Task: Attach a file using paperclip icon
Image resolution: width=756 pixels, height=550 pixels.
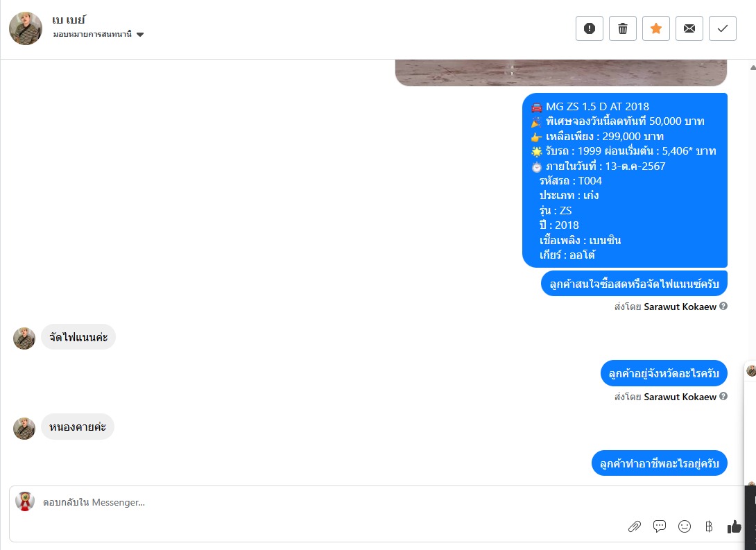Action: point(635,526)
